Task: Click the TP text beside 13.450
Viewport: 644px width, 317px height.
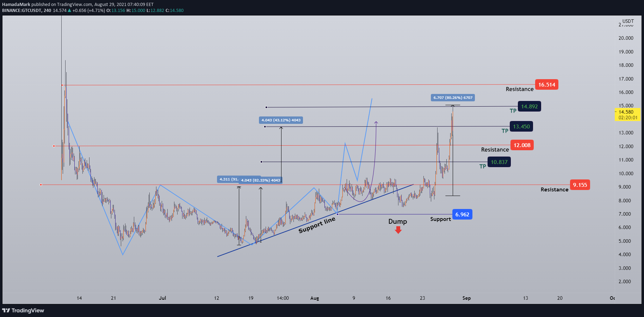Action: click(505, 131)
